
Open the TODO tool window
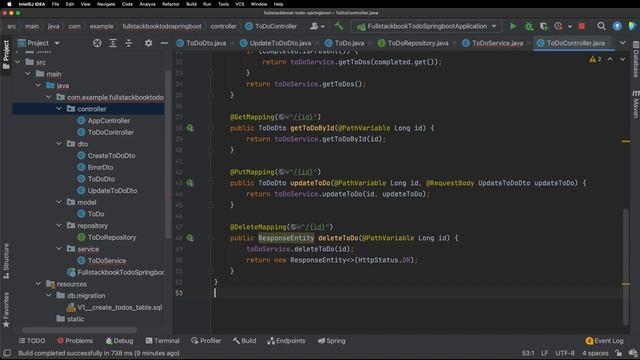pos(32,340)
